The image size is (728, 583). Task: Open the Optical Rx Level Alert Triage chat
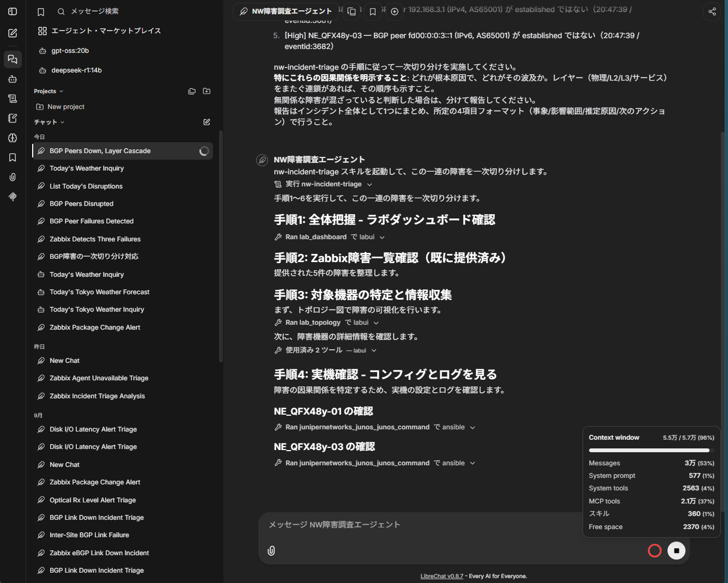tap(122, 500)
